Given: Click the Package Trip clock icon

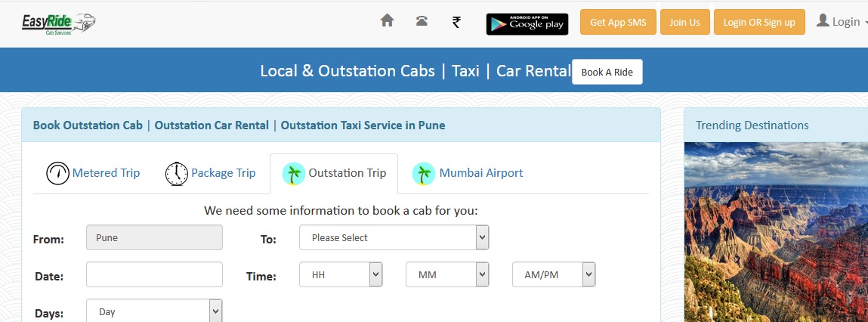Looking at the screenshot, I should 177,173.
